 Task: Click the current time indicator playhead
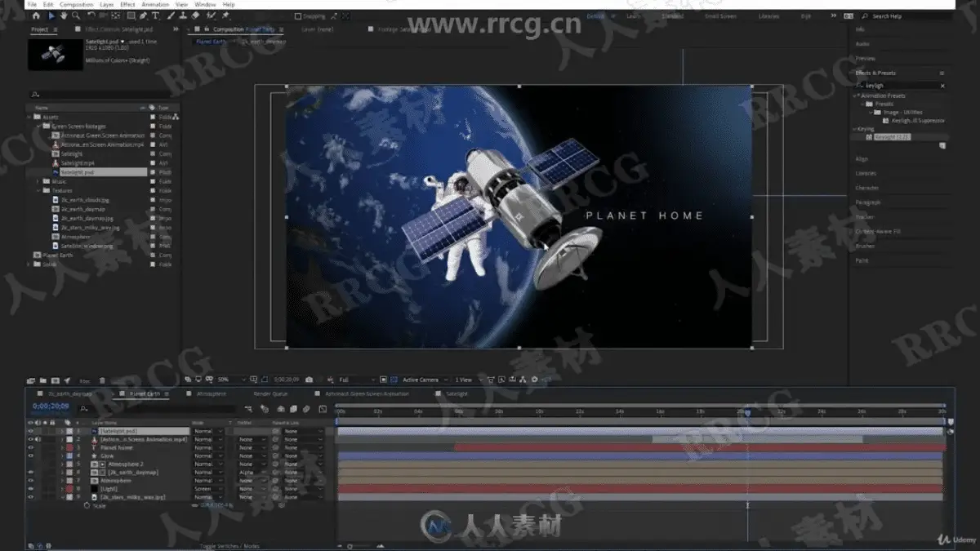coord(747,411)
